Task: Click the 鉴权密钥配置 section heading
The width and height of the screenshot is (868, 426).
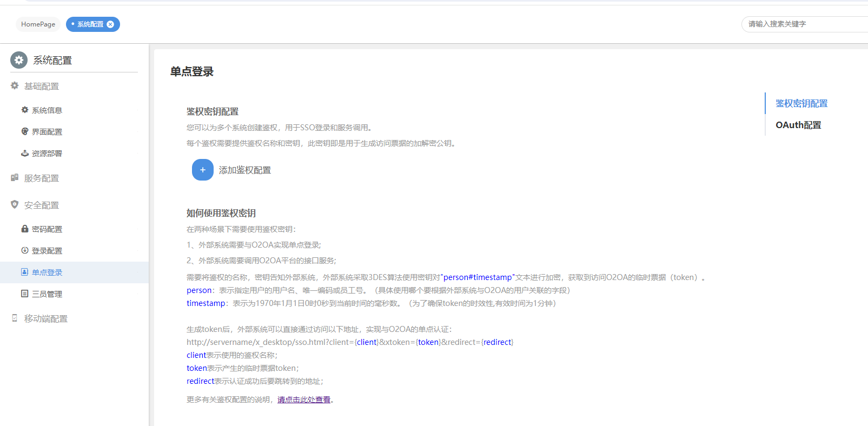Action: (x=213, y=111)
